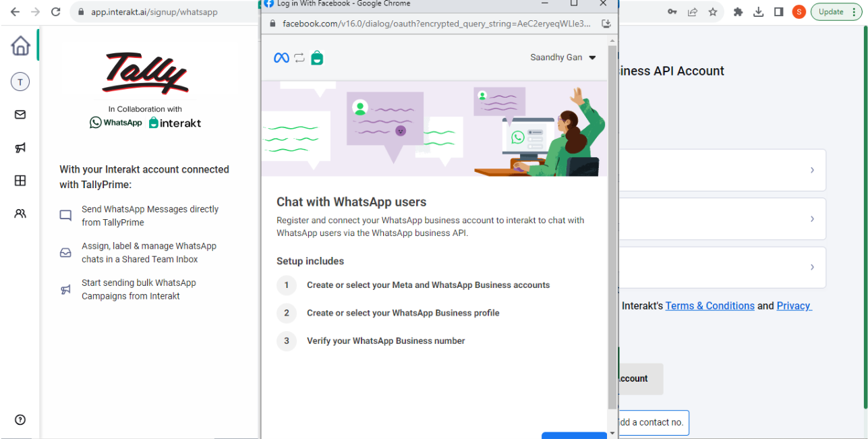Bookmark this page with the star icon
Viewport: 868px width, 439px height.
(713, 12)
